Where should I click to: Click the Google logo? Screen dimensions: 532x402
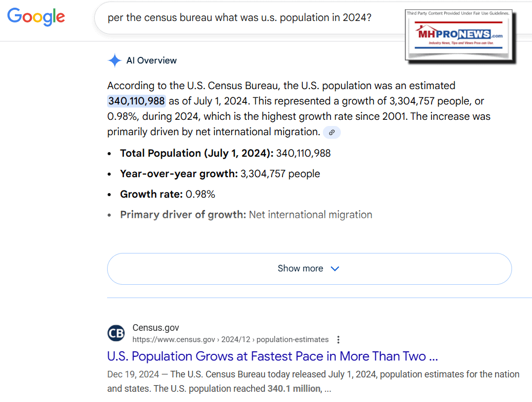tap(36, 17)
